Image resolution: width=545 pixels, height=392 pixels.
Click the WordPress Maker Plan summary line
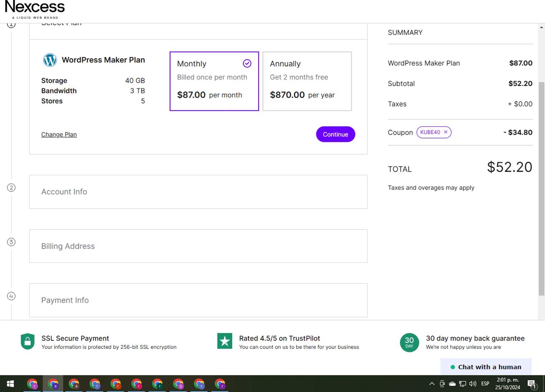click(424, 63)
